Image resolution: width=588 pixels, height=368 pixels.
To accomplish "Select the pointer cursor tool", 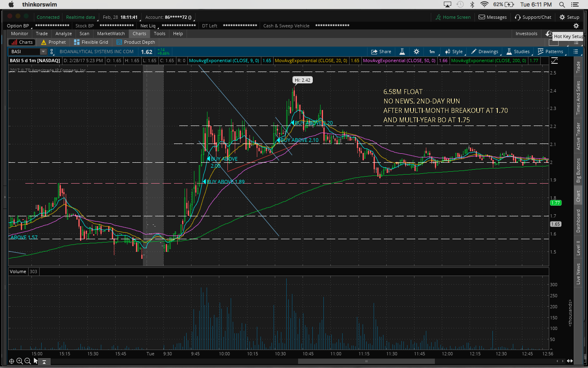I will (x=36, y=361).
